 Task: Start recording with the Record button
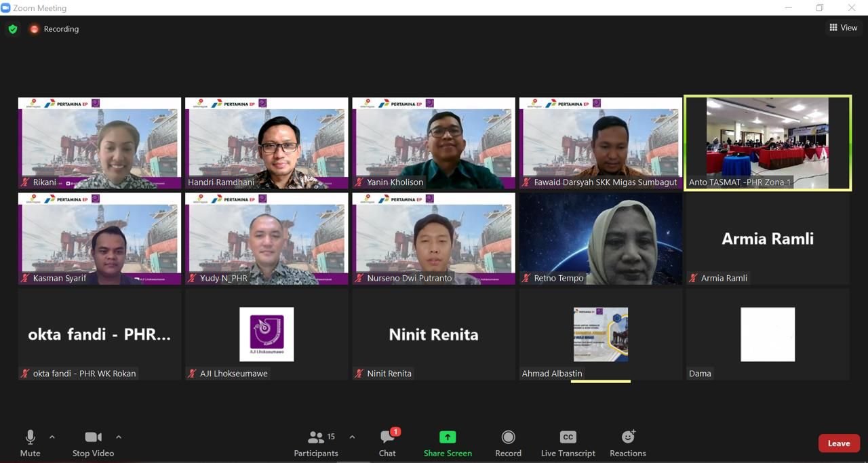(508, 443)
